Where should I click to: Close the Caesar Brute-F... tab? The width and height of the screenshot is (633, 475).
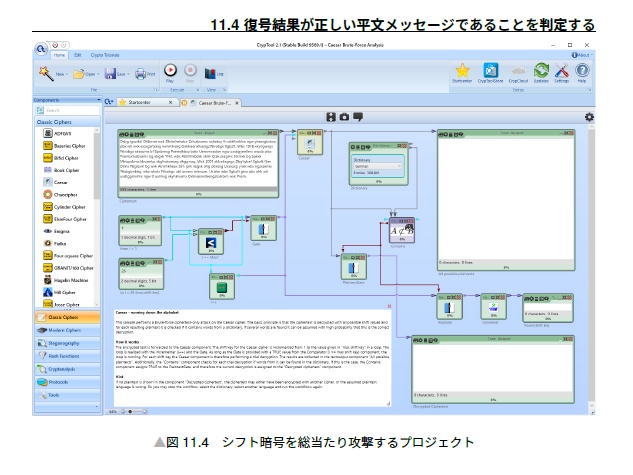click(237, 103)
